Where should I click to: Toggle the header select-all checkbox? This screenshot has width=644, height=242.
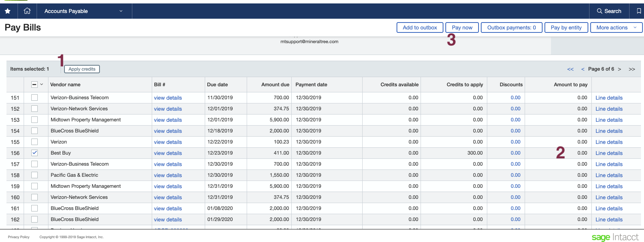point(34,84)
